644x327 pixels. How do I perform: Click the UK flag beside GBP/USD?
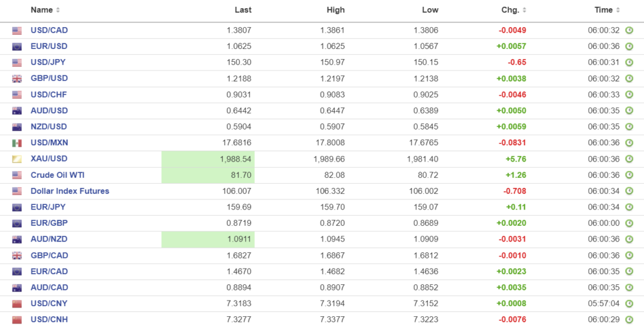17,79
